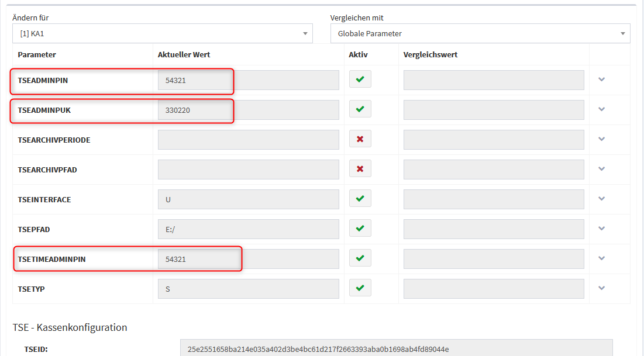Open the 'Ändern für' KA1 dropdown

(163, 33)
